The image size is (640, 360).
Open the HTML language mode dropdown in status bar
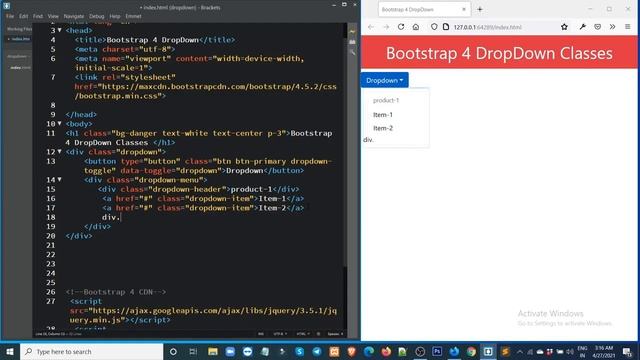303,334
